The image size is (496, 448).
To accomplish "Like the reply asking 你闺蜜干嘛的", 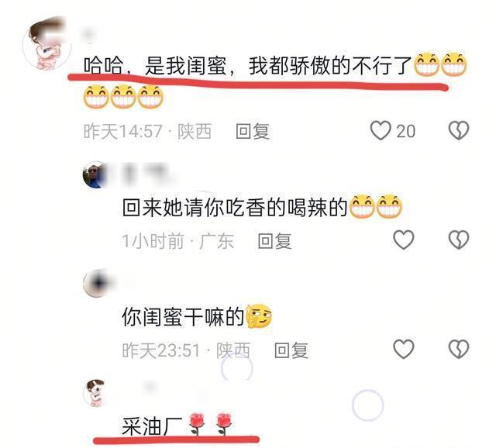I will pos(403,349).
